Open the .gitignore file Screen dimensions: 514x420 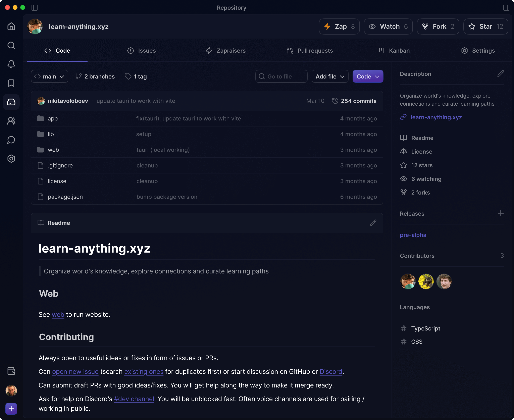click(x=60, y=165)
